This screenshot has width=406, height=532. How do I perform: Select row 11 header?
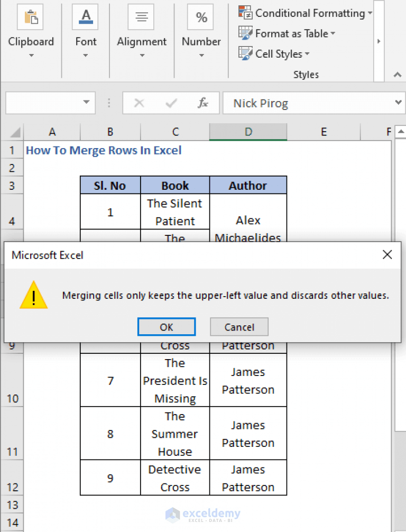click(12, 433)
